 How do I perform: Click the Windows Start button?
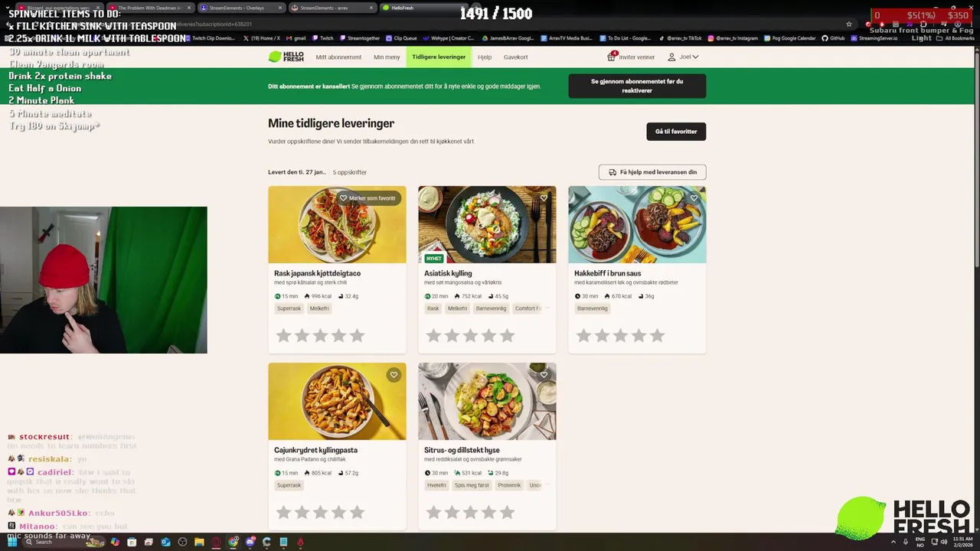coord(11,542)
